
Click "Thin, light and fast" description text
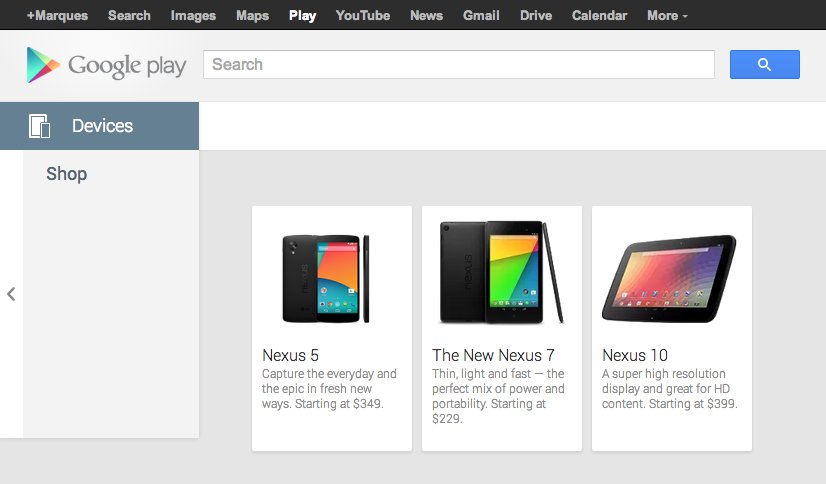tap(498, 396)
